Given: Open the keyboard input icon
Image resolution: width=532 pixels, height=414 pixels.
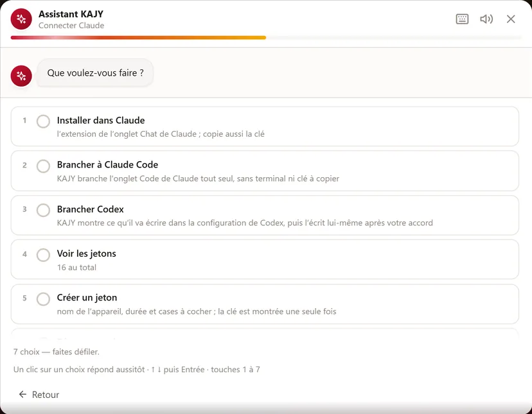Looking at the screenshot, I should [x=462, y=19].
